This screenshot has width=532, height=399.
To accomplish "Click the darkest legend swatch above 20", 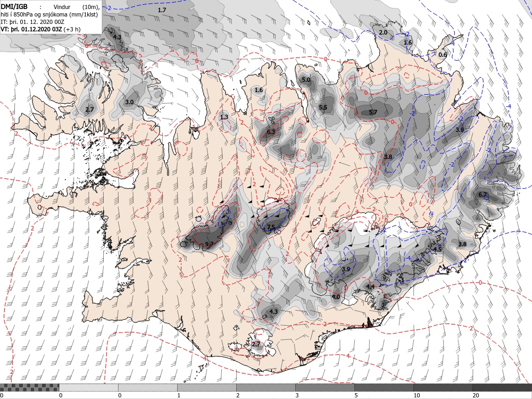I will tap(502, 387).
